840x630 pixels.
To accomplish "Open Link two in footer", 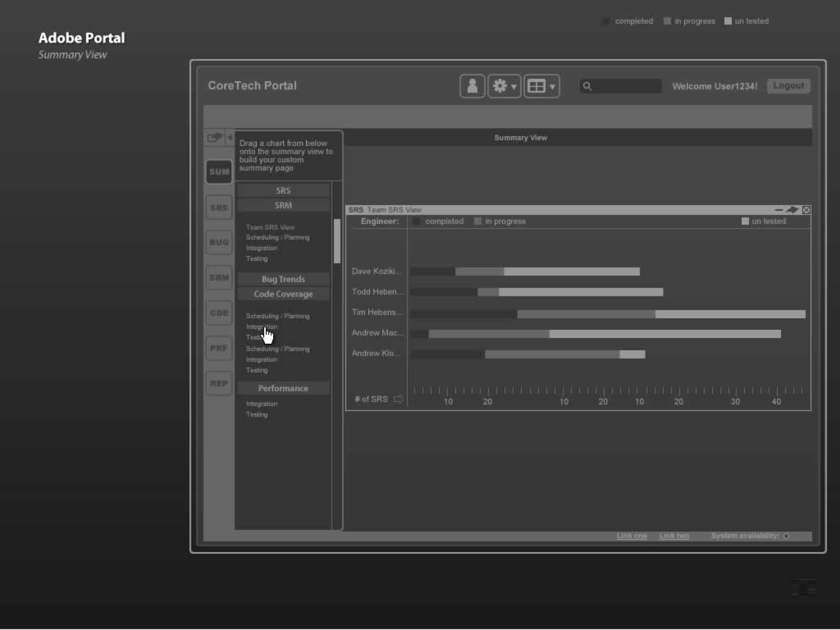I will (x=674, y=536).
